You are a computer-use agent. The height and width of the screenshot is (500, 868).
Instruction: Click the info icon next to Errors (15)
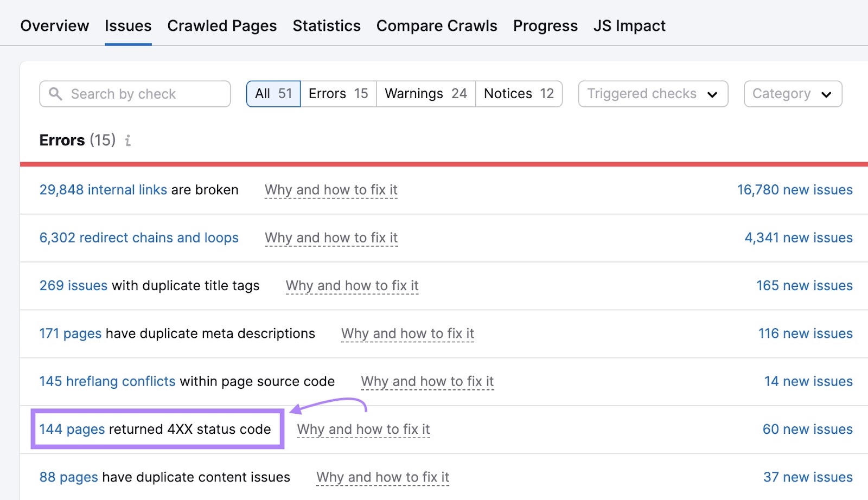pyautogui.click(x=128, y=141)
